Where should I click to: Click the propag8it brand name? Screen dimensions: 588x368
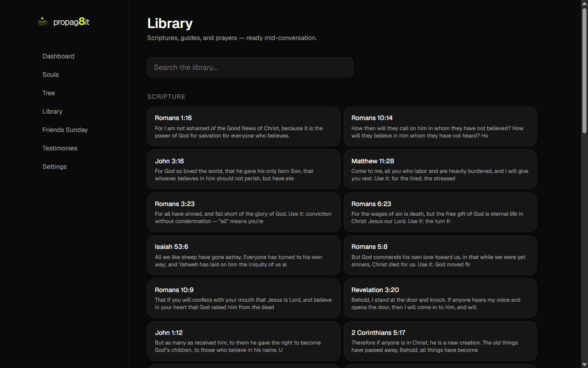(x=71, y=22)
